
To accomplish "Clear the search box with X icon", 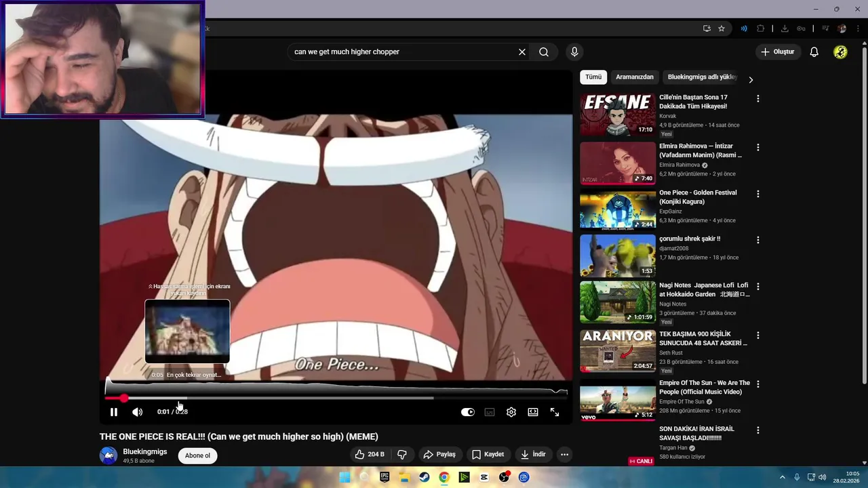I will (x=522, y=52).
